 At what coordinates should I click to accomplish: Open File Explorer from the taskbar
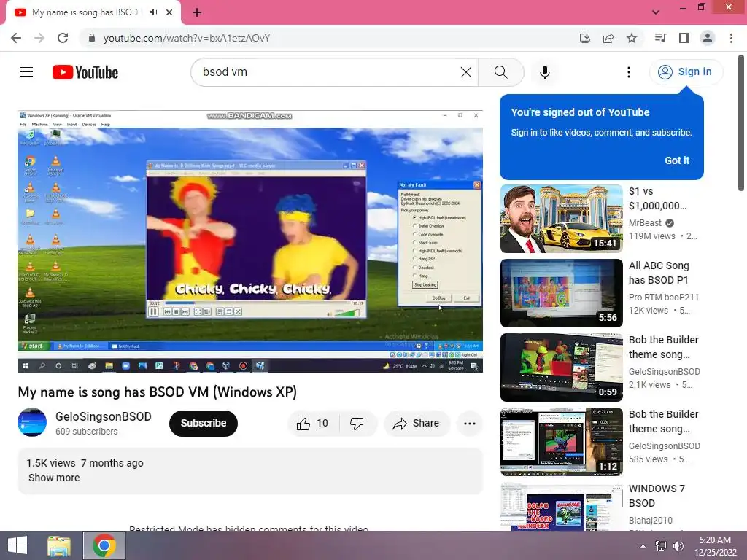click(59, 545)
